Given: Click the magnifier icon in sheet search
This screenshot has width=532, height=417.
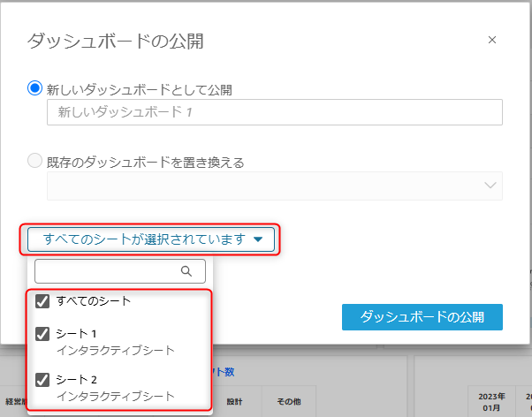Looking at the screenshot, I should click(186, 271).
